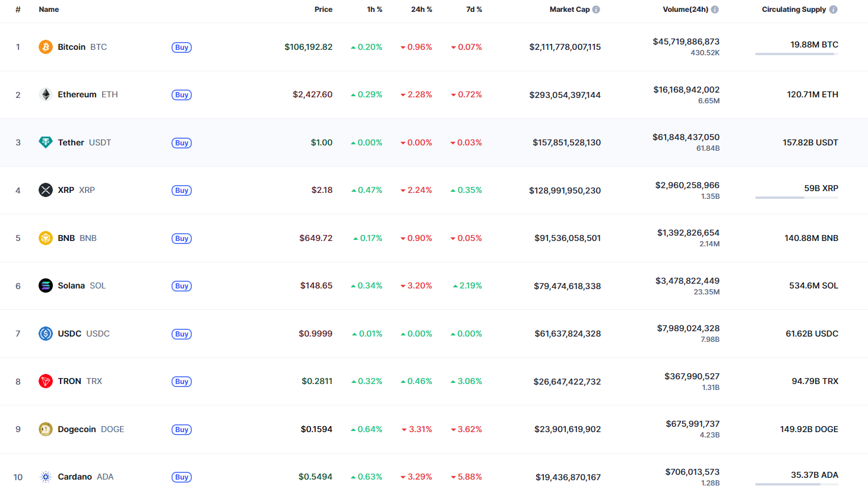Viewport: 868px width, 498px height.
Task: Click the Buy button for USDC
Action: [x=182, y=334]
